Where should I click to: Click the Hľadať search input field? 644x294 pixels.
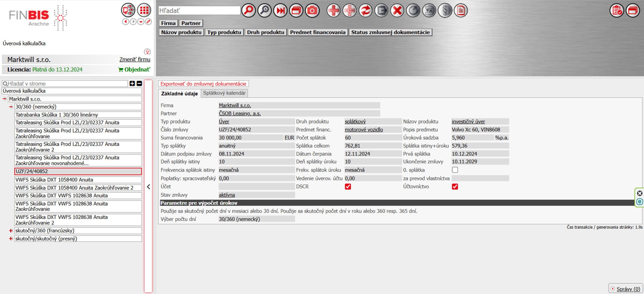[199, 11]
